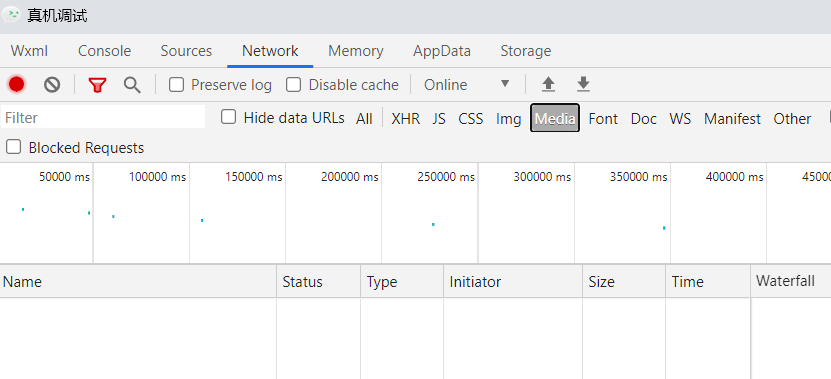Enable Blocked Requests checkbox
The height and width of the screenshot is (379, 831).
[13, 147]
